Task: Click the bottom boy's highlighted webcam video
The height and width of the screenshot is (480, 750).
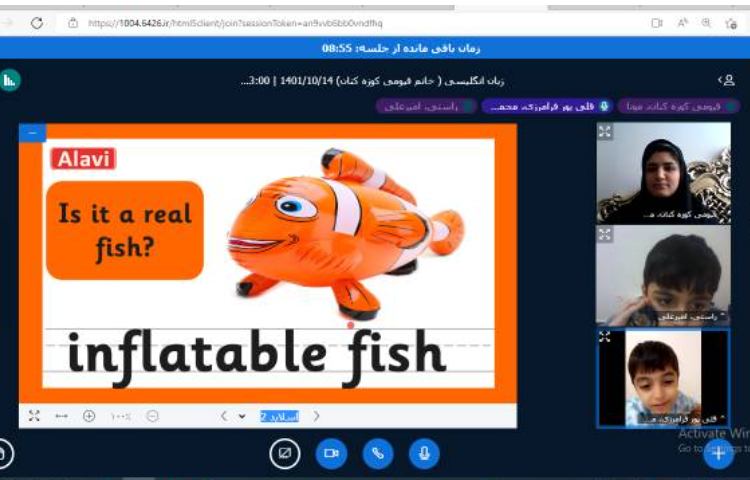Action: coord(663,378)
